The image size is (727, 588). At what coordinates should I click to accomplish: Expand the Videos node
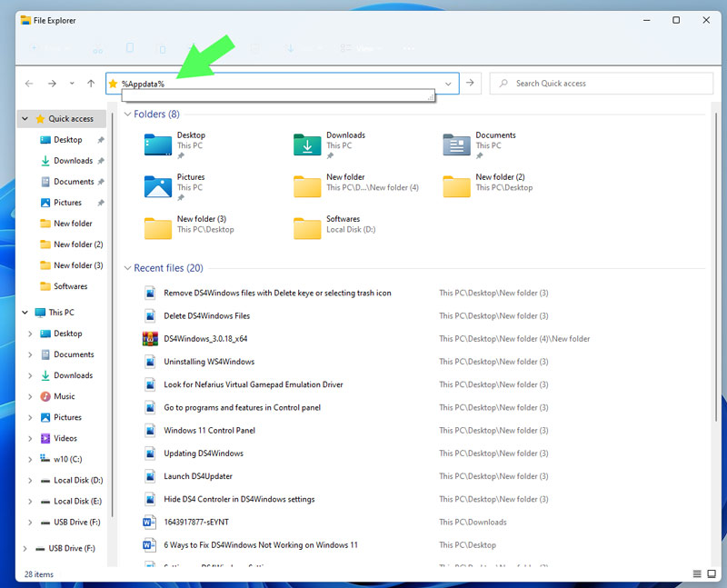(x=30, y=438)
